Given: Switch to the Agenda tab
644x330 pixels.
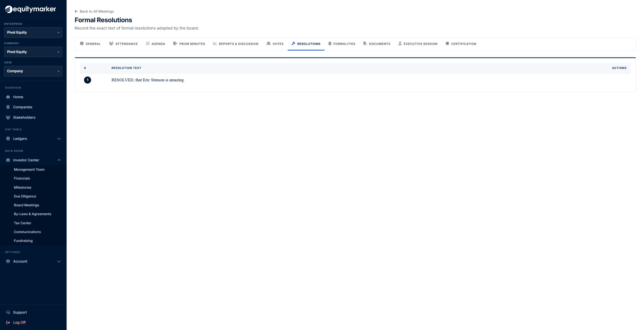Looking at the screenshot, I should tap(155, 44).
